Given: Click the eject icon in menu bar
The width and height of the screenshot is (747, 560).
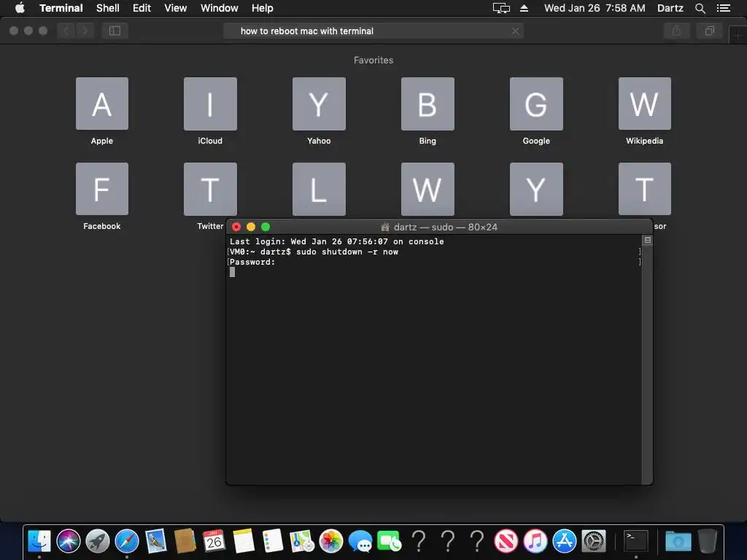Looking at the screenshot, I should 524,8.
